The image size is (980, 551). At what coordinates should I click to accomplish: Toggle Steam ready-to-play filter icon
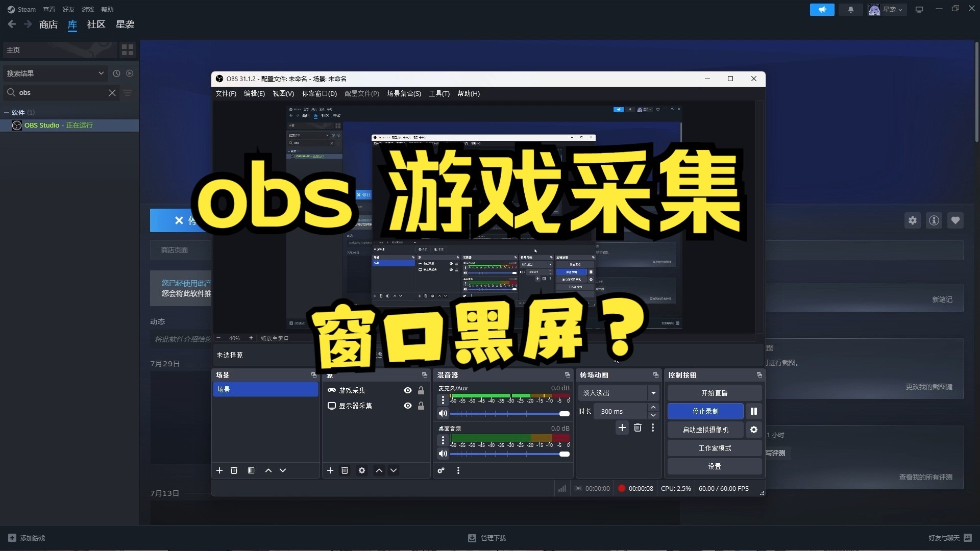(130, 73)
